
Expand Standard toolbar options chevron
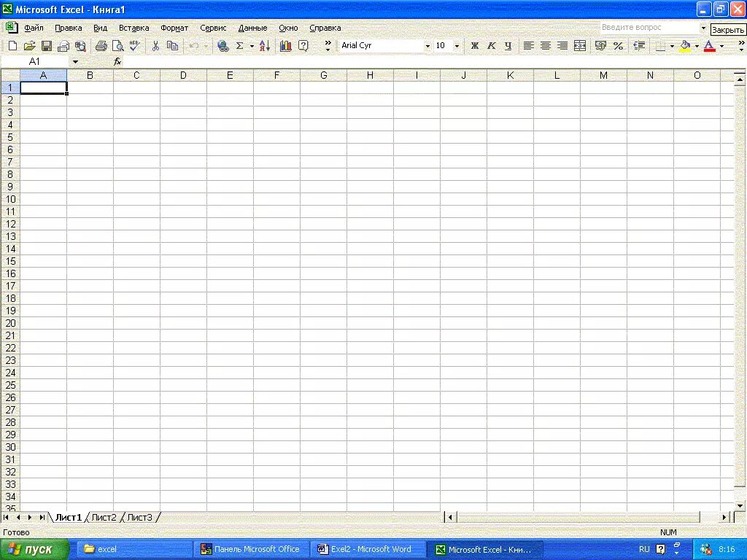(x=328, y=46)
